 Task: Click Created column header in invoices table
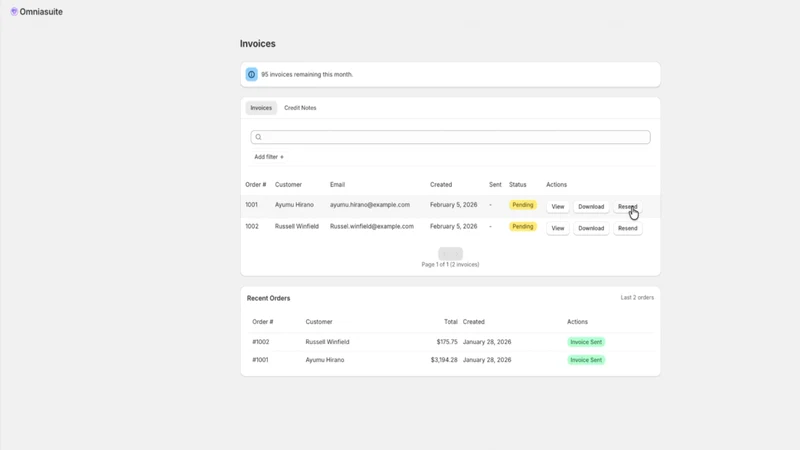click(x=441, y=185)
